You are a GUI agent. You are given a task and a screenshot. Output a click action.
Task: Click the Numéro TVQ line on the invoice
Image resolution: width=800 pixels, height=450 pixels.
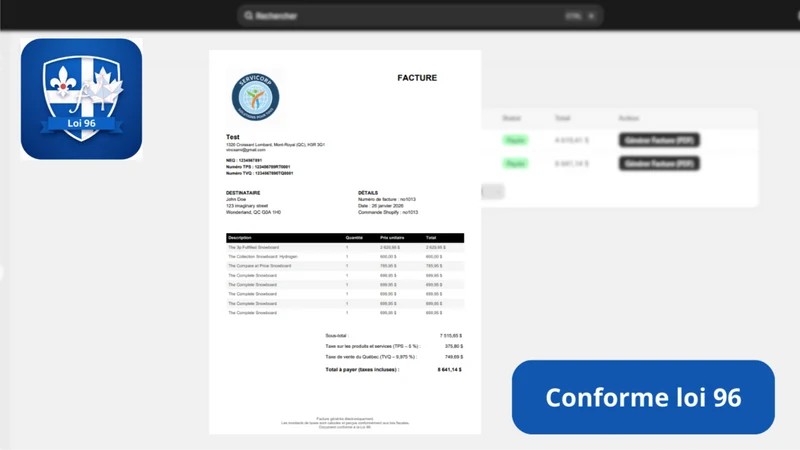point(260,173)
